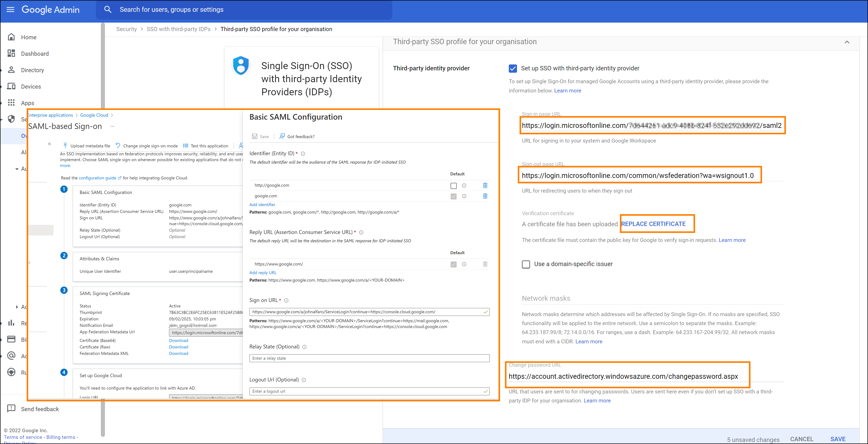Show info for Sign on URL

(286, 300)
